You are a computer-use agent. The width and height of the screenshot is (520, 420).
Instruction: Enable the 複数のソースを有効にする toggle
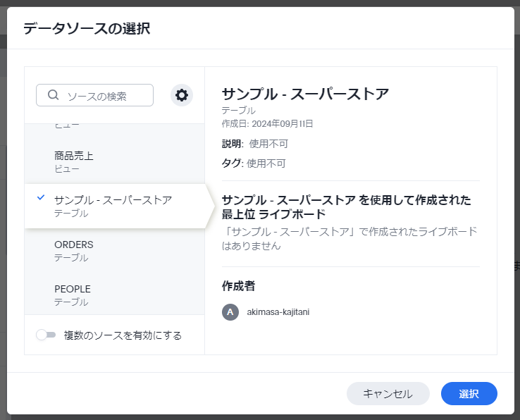(46, 335)
